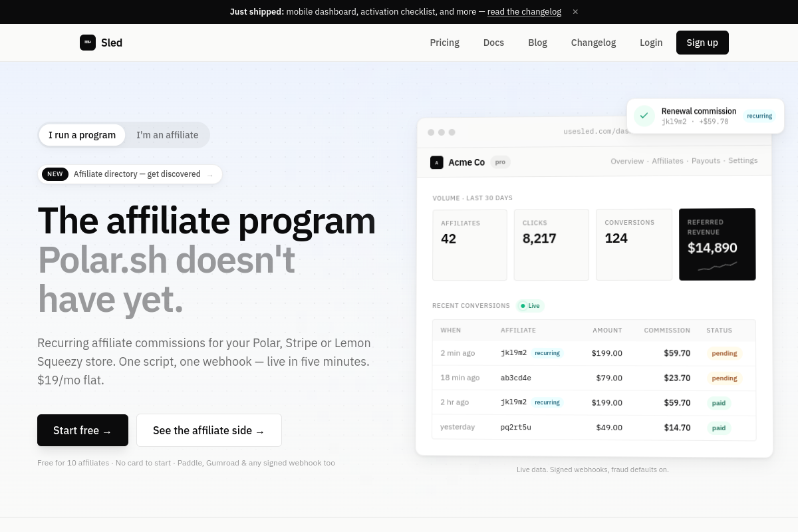798x532 pixels.
Task: Click the Login nav link
Action: 651,43
